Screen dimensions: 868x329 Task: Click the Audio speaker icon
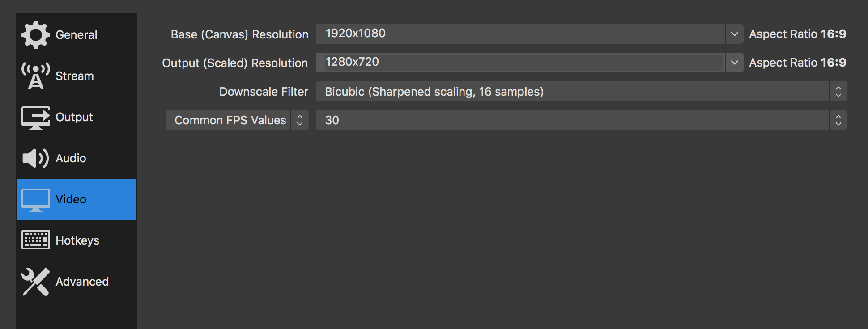36,158
